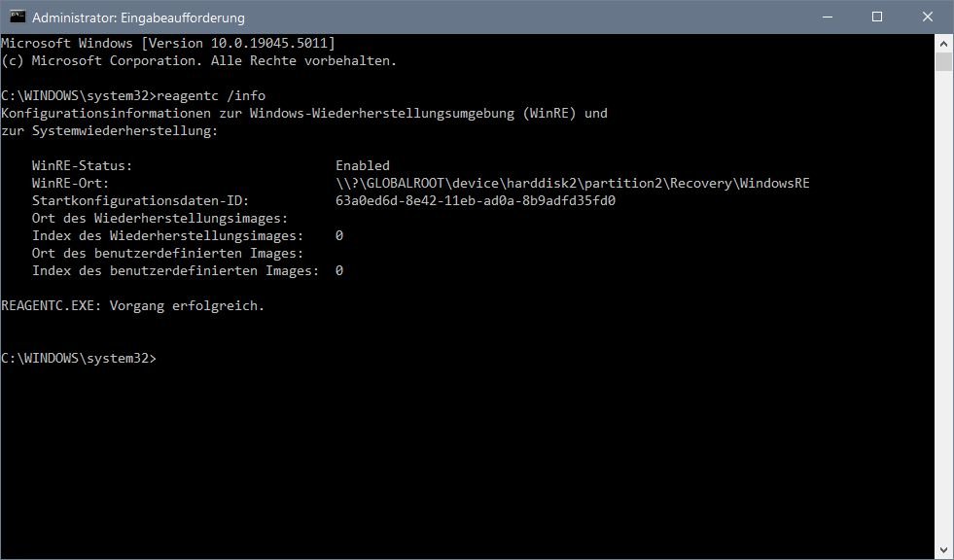Maximize the Eingabeaufforderung window
Viewport: 954px width, 560px height.
877,17
